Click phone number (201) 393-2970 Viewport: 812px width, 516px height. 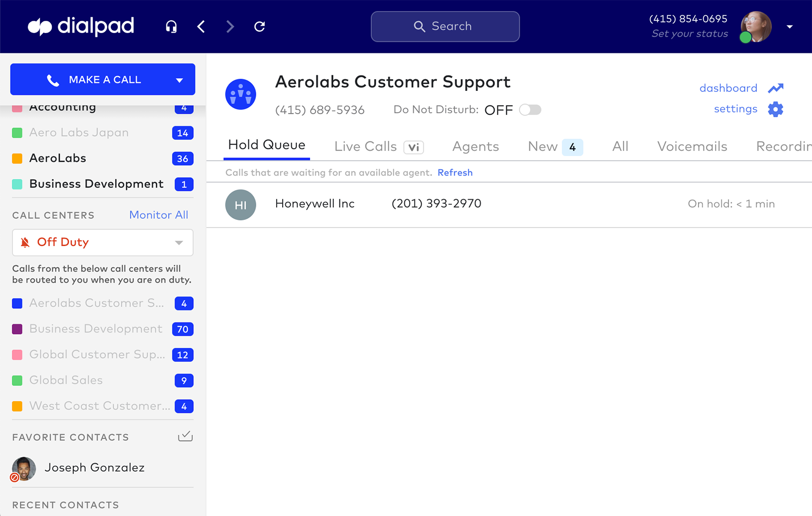coord(436,204)
